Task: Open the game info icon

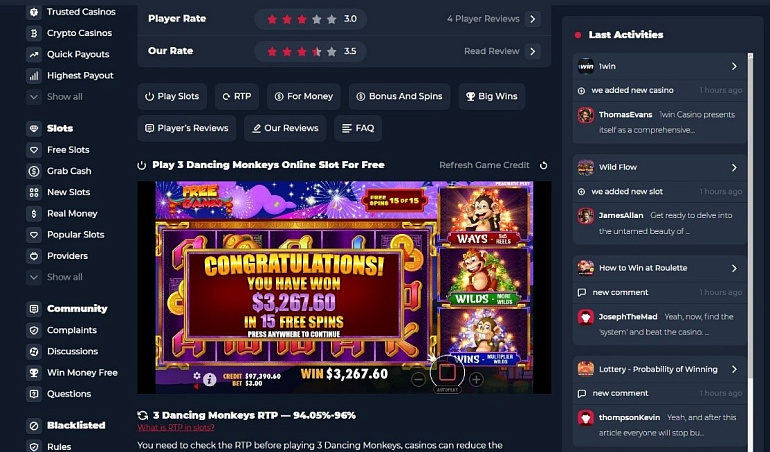Action: [210, 379]
